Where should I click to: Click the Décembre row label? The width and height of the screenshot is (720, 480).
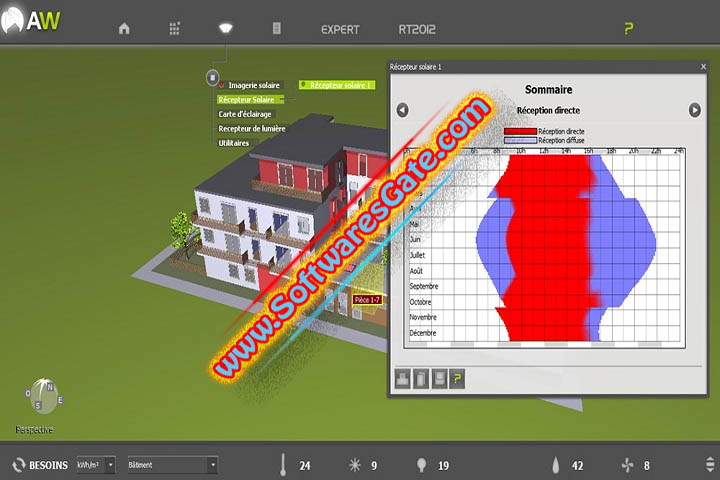pyautogui.click(x=423, y=333)
